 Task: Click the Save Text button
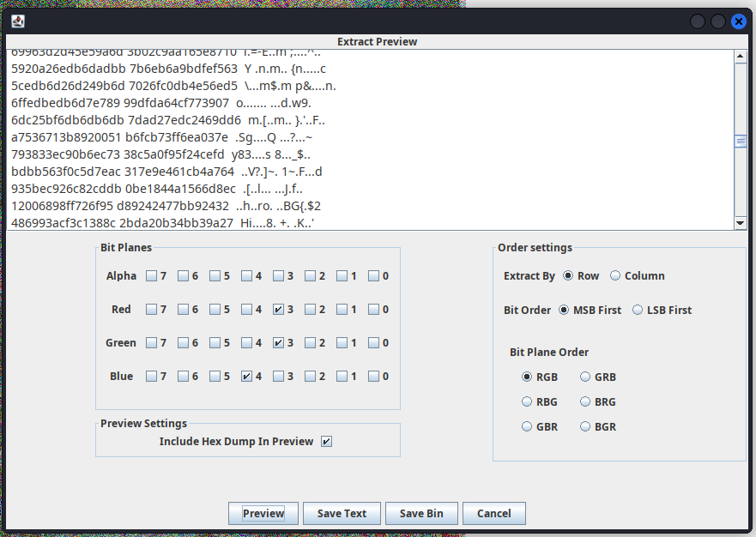(342, 514)
